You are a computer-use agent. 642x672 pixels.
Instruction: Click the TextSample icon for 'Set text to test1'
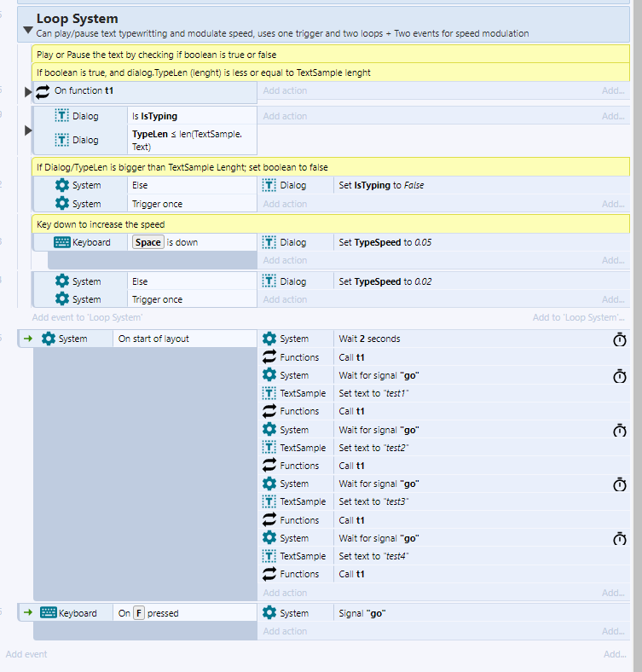pos(269,393)
